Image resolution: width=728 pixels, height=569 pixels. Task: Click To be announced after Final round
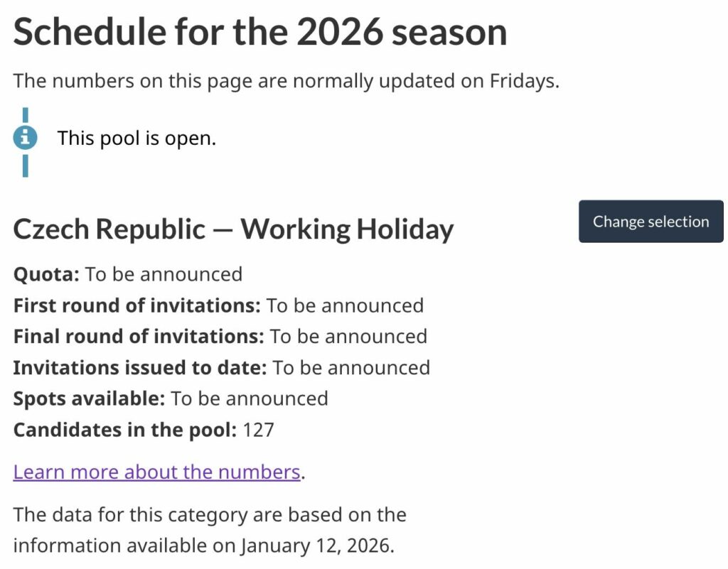(x=348, y=336)
